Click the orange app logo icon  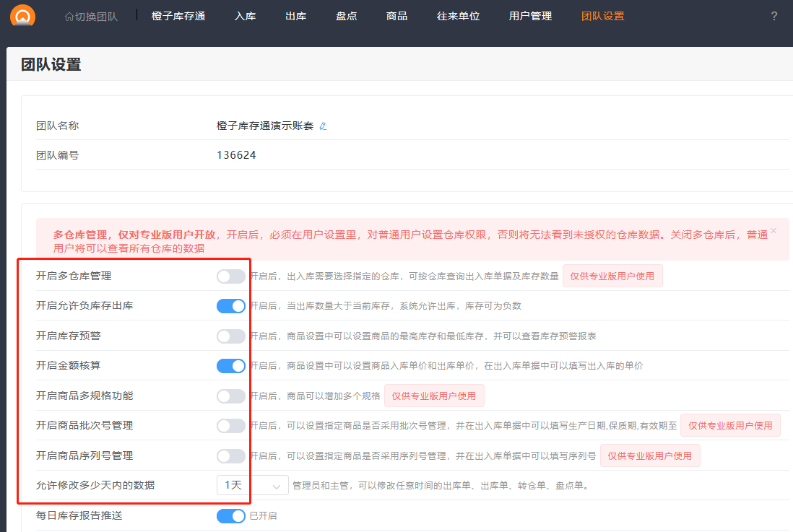tap(22, 15)
